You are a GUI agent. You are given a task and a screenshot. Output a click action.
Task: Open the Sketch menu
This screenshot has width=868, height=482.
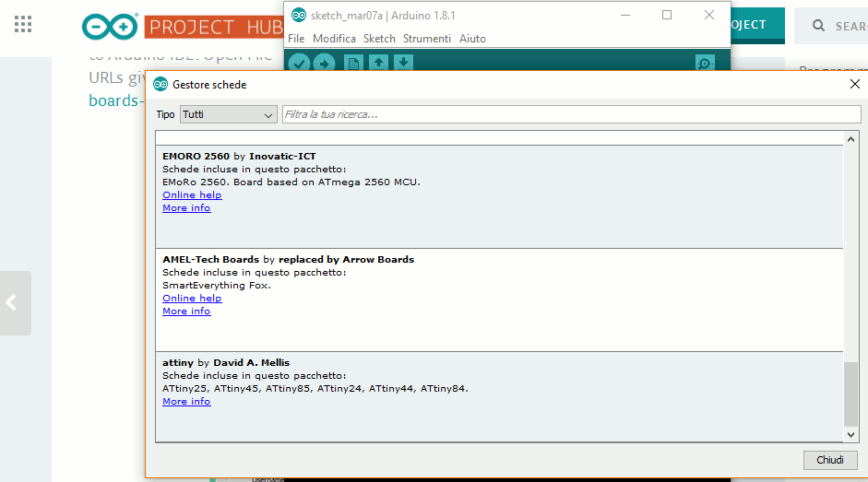(x=379, y=38)
